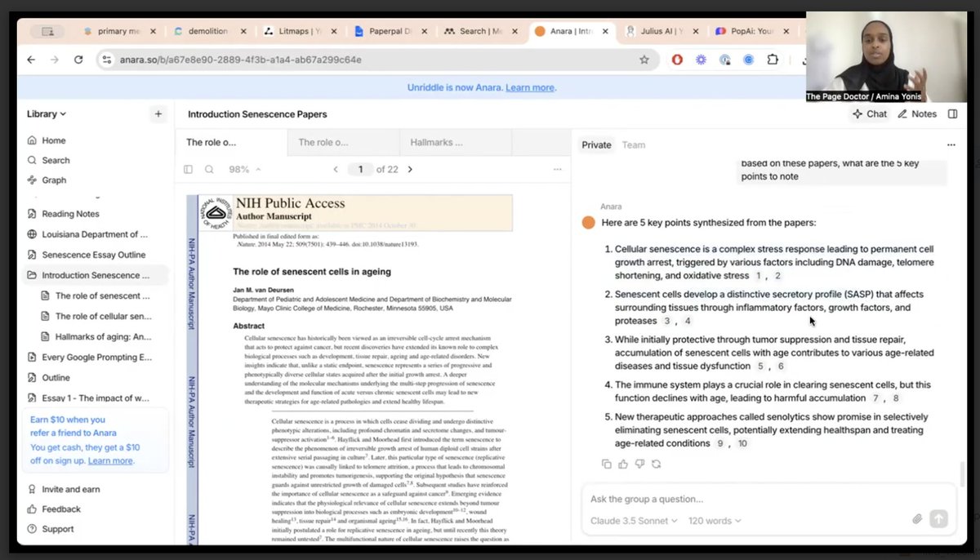Viewport: 980px width, 560px height.
Task: Go to next PDF page arrow
Action: (x=410, y=170)
